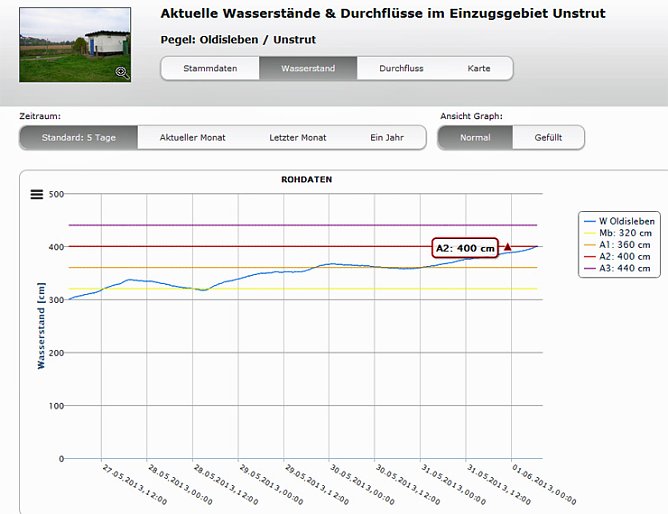
Task: Show the Karte tab
Action: (x=479, y=69)
